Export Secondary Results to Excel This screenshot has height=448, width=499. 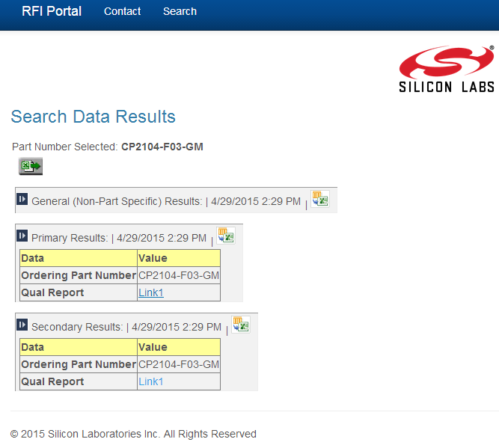(x=241, y=325)
